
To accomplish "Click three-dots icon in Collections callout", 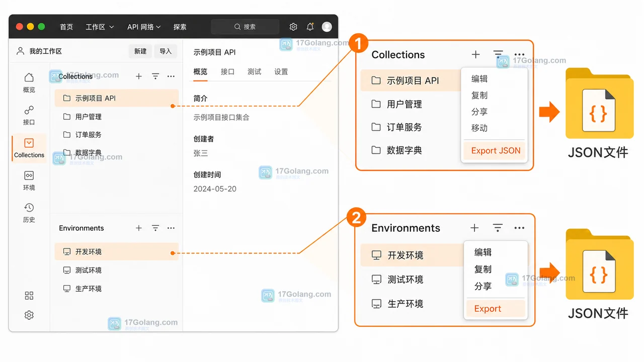I will 520,55.
